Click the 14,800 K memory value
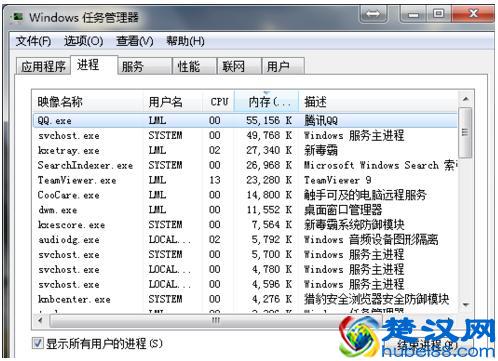 (269, 195)
